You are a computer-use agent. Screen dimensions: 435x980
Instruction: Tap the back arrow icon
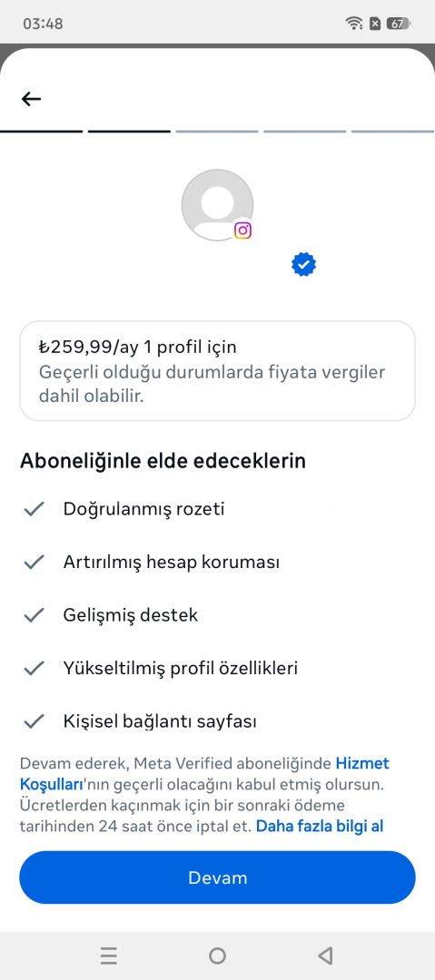tap(31, 99)
